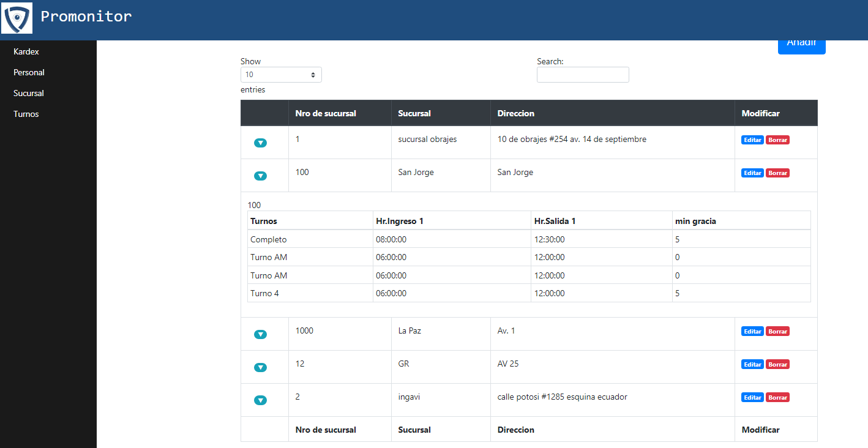Focus the Search input field

tap(583, 75)
